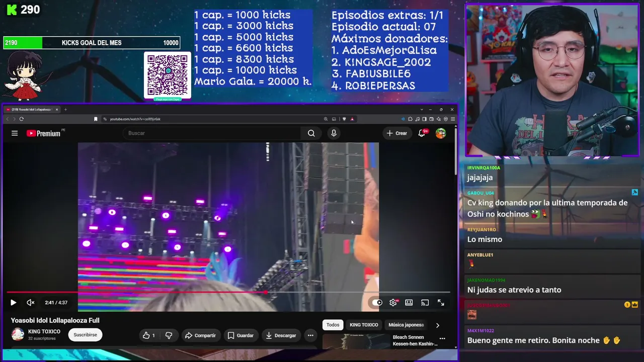This screenshot has height=362, width=644.
Task: Click the Buscar search input field
Action: 211,133
